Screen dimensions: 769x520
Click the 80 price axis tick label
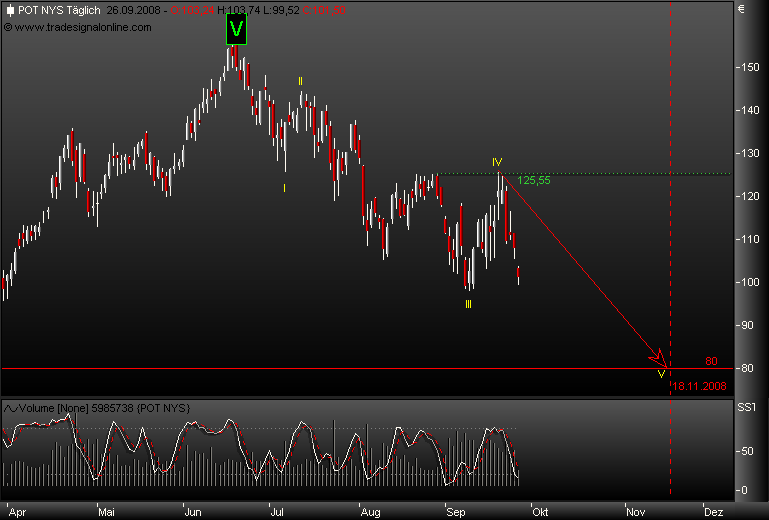pos(748,368)
